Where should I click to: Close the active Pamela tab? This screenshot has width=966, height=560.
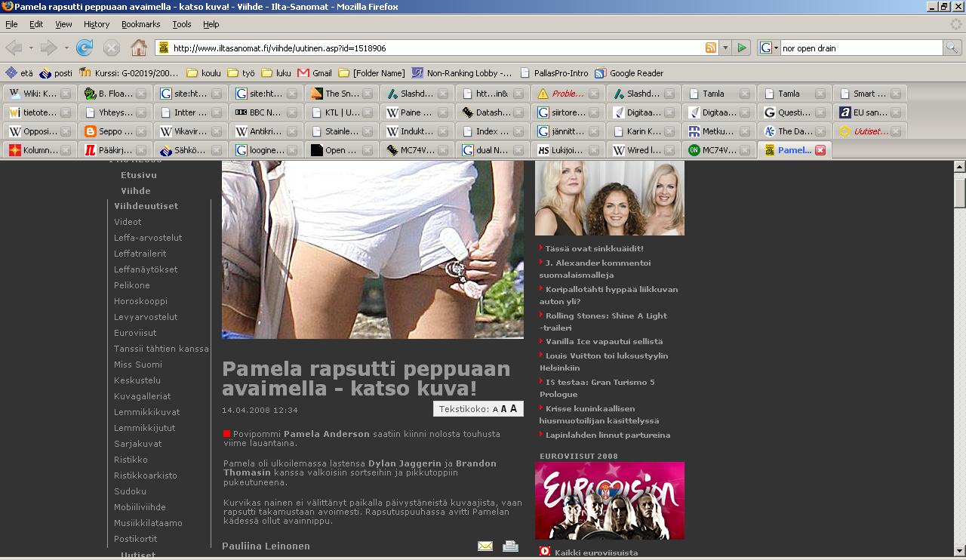click(x=820, y=150)
